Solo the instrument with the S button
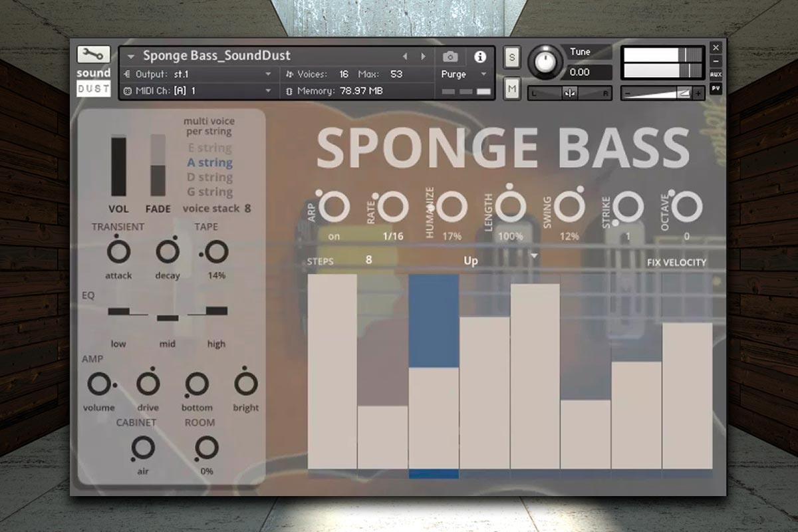Screen dimensions: 798x532 [x=512, y=57]
